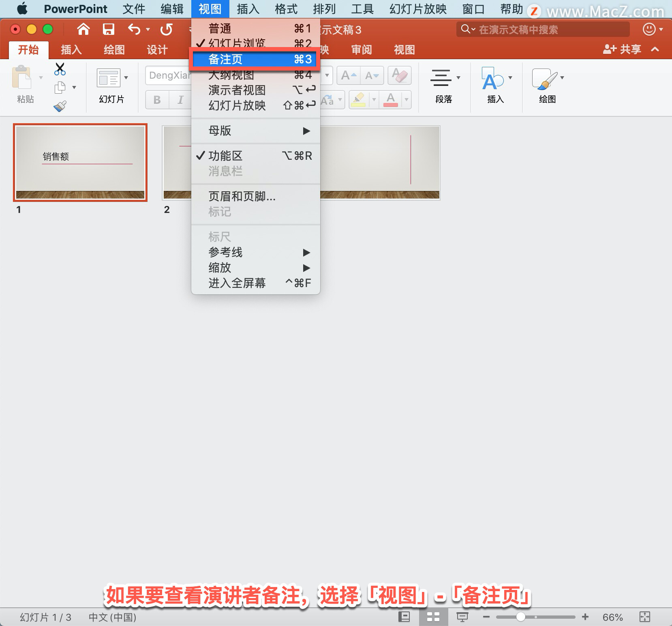Expand the Copy options arrow
This screenshot has width=672, height=626.
[74, 88]
